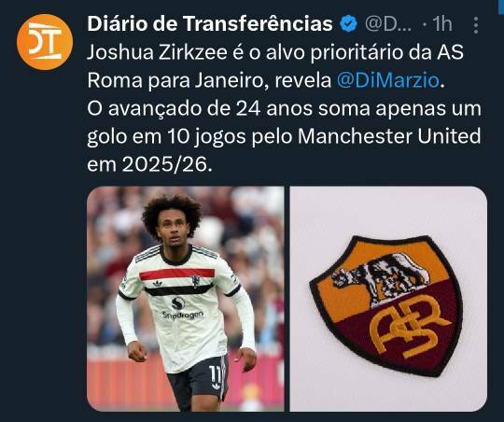Viewport: 504px width, 422px height.
Task: Click the red stripe on the jersey
Action: [x=176, y=274]
